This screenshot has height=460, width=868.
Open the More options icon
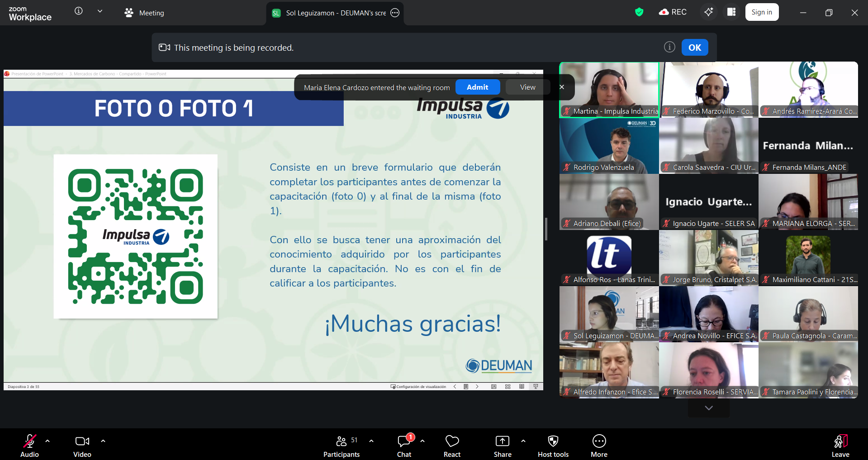(x=599, y=446)
